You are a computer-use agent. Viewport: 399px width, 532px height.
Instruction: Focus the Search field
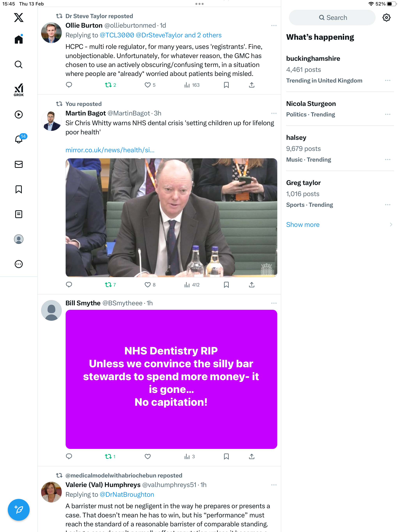[x=332, y=18]
